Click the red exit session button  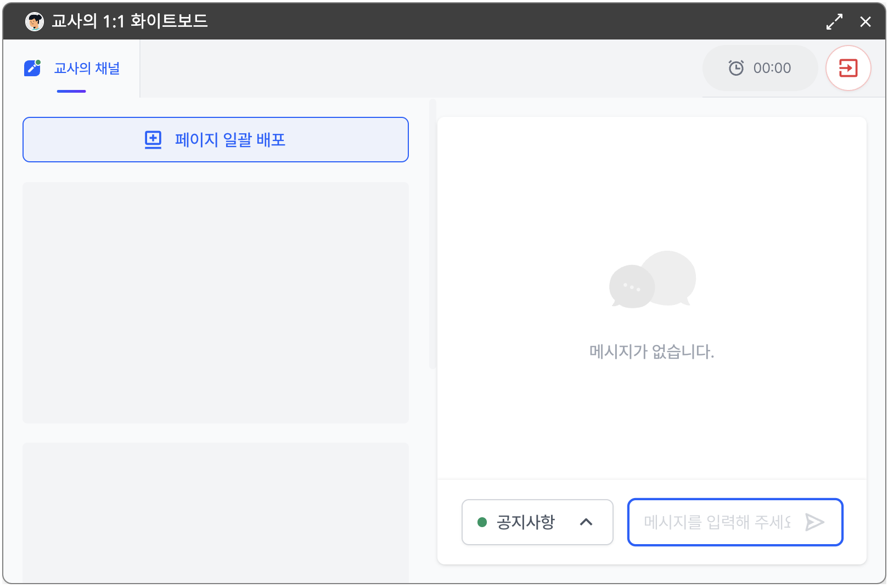point(848,68)
